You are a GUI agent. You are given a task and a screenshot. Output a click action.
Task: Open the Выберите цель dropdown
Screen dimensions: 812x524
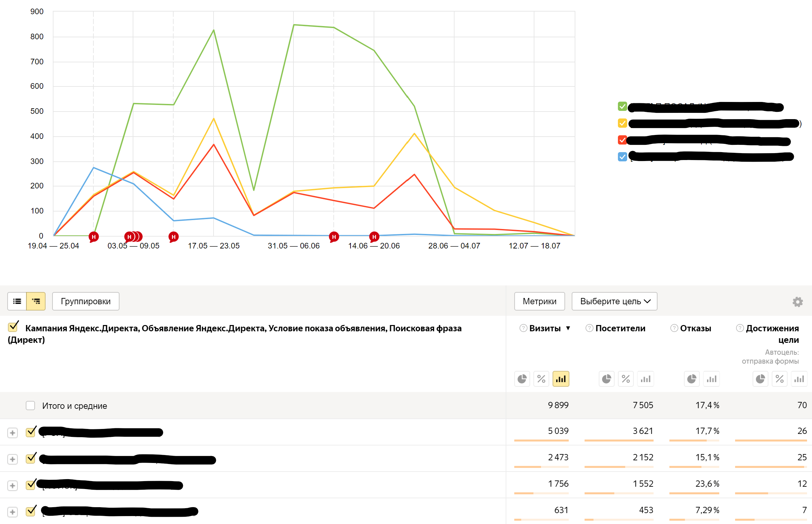point(614,301)
